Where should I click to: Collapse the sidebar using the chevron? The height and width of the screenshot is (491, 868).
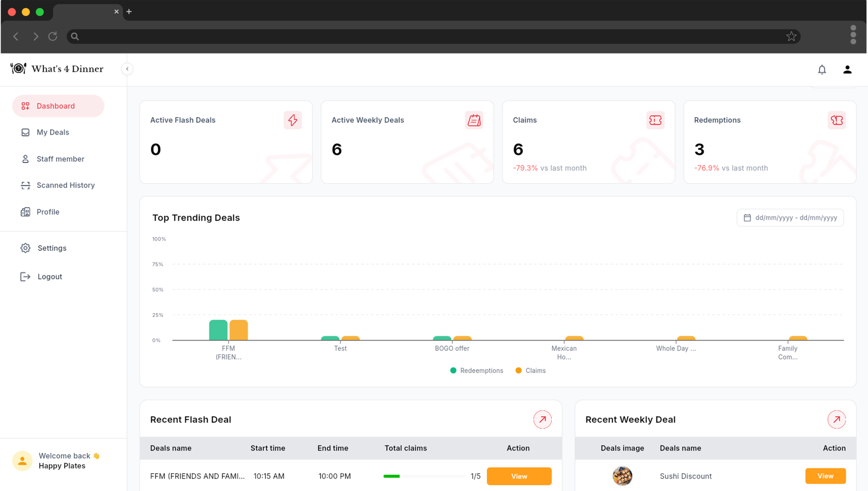coord(127,69)
